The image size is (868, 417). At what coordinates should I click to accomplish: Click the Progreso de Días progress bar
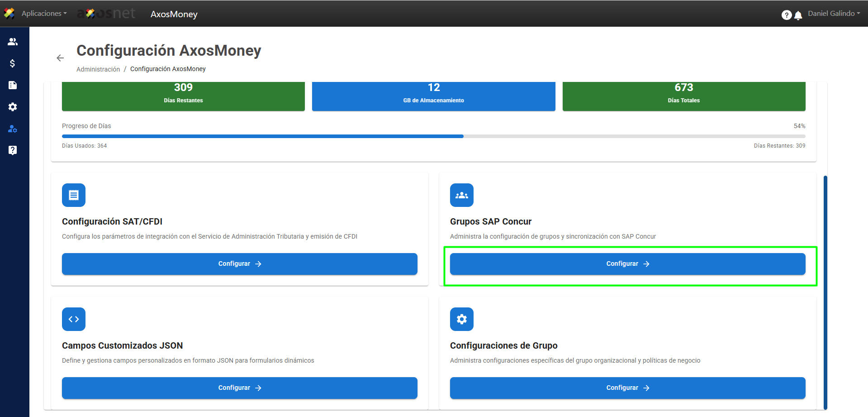click(433, 136)
